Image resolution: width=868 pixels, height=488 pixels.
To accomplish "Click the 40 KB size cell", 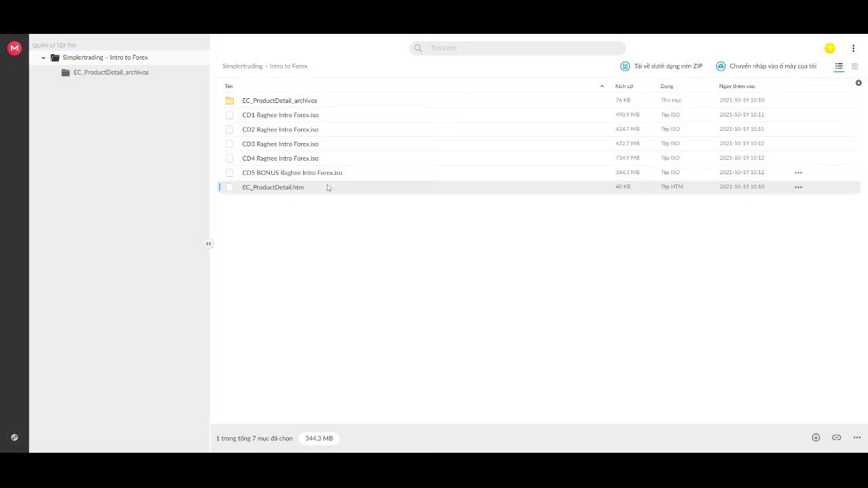I will (x=623, y=186).
